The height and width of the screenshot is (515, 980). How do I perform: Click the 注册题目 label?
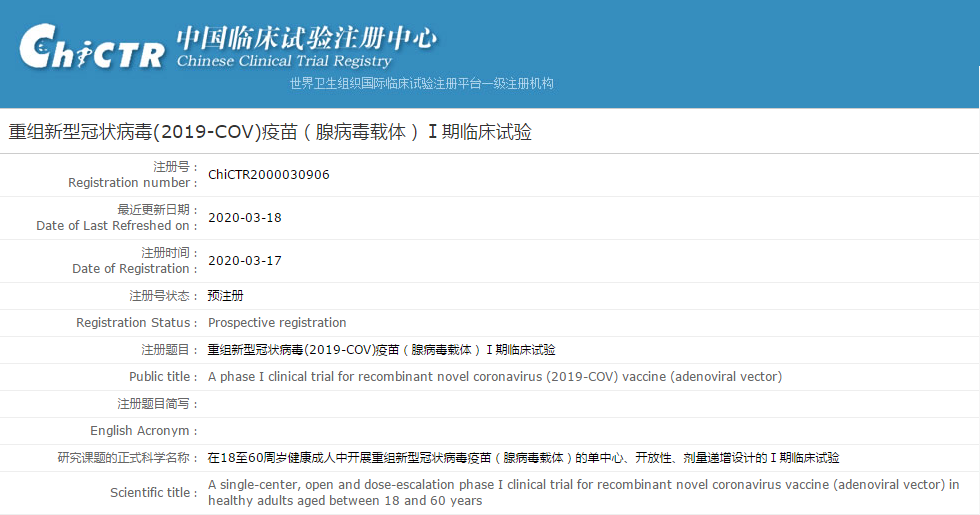(169, 349)
